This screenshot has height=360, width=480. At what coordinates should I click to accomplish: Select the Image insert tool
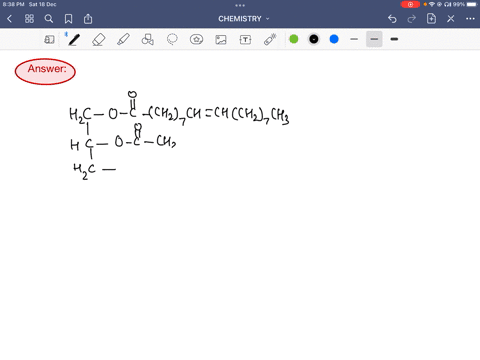pos(221,40)
